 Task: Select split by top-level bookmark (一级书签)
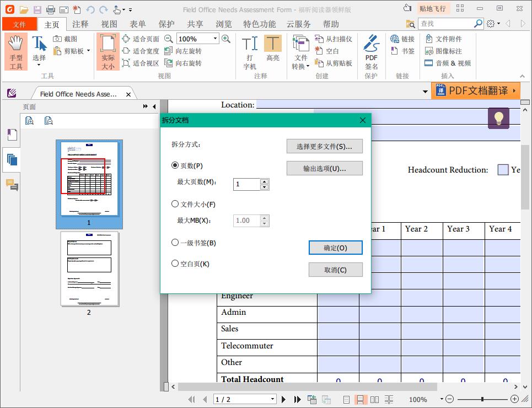pyautogui.click(x=194, y=243)
